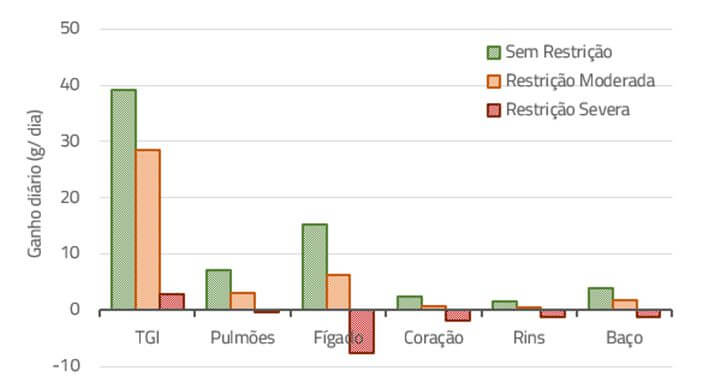
Task: Click the green Coração bar
Action: (410, 303)
